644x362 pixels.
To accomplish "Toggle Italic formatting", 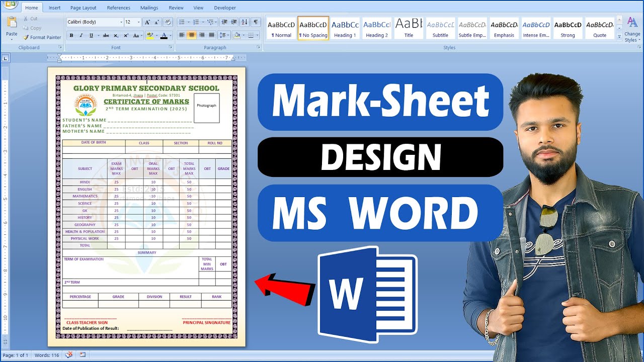I will (x=81, y=35).
